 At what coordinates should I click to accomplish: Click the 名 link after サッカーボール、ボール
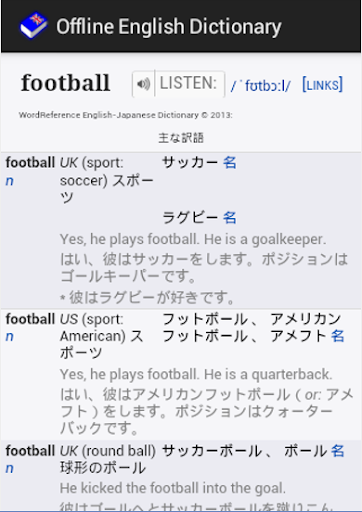point(337,451)
